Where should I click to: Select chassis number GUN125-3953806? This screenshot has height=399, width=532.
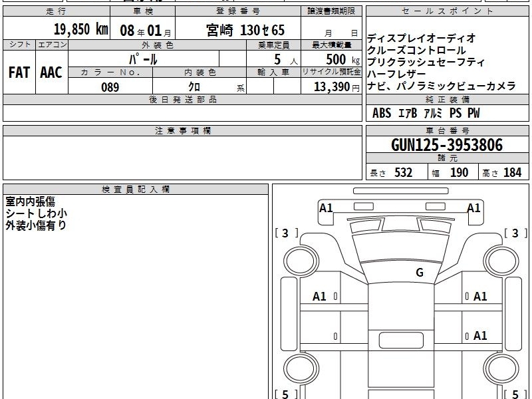tap(447, 145)
